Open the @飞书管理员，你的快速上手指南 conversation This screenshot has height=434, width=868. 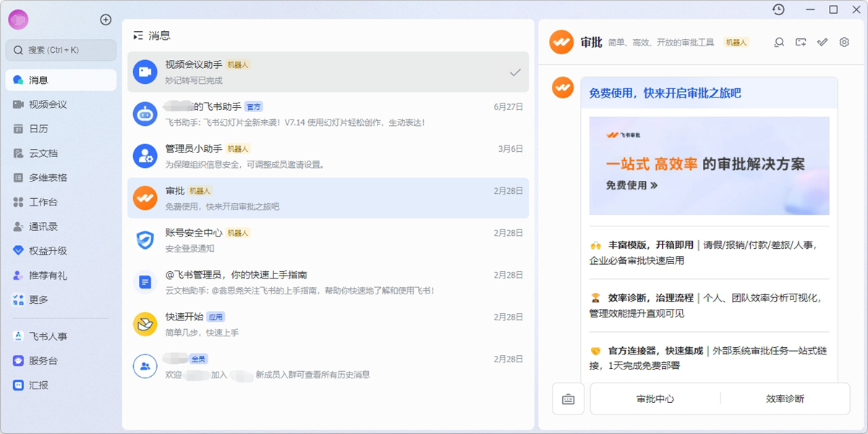[328, 282]
